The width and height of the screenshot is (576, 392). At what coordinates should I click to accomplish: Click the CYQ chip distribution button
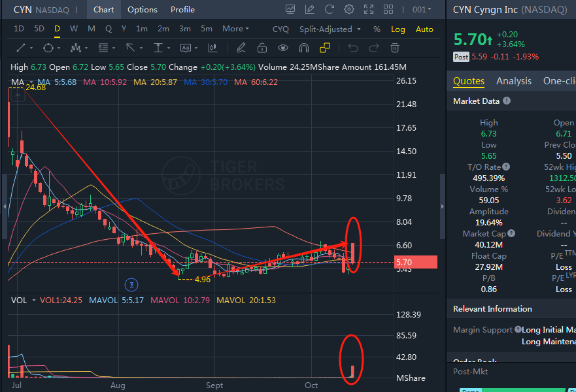280,29
